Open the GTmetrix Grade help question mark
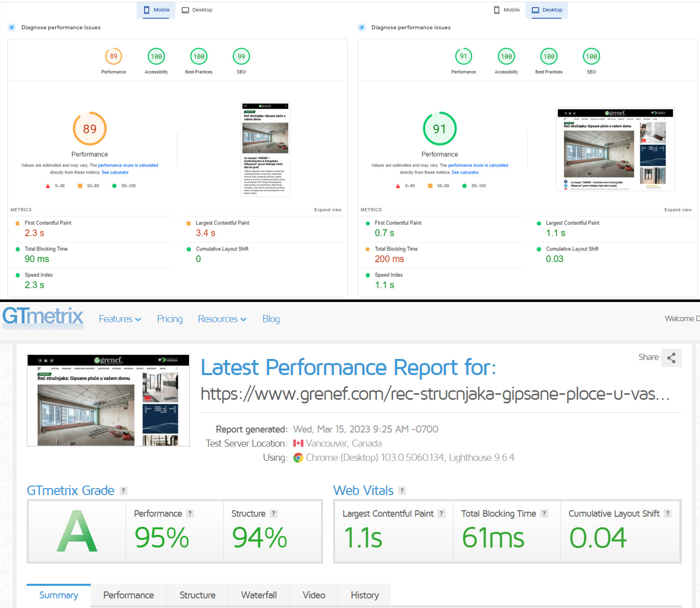The height and width of the screenshot is (608, 700). pyautogui.click(x=123, y=491)
